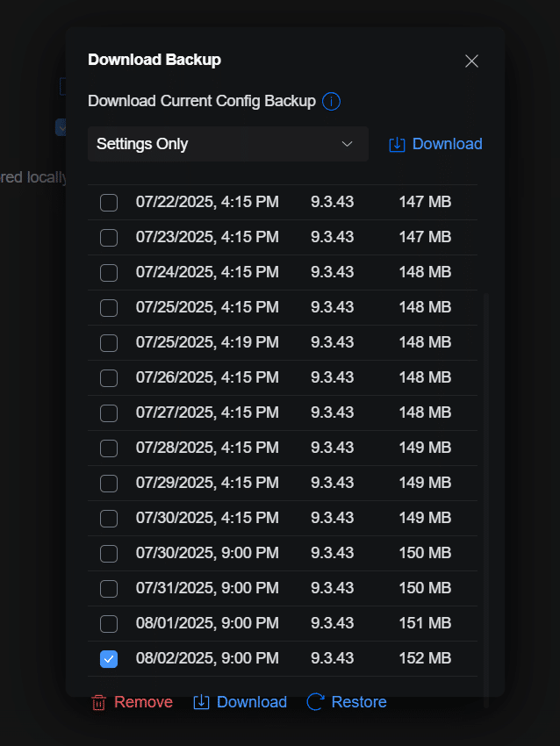Check the 08/01/2025 backup checkbox
This screenshot has height=746, width=560.
coord(108,623)
